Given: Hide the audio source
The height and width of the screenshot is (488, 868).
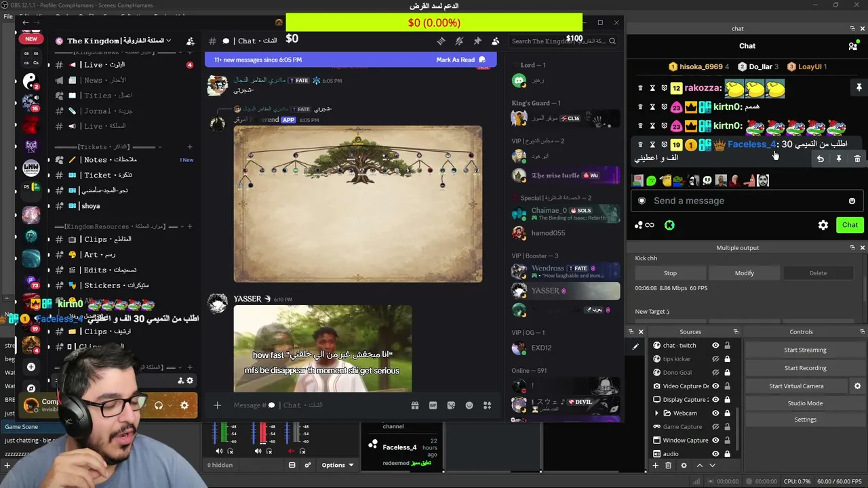Looking at the screenshot, I should point(715,454).
